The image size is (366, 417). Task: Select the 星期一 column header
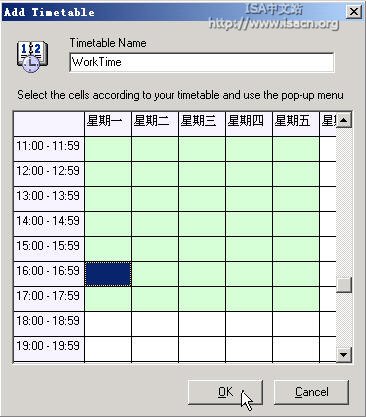click(108, 124)
